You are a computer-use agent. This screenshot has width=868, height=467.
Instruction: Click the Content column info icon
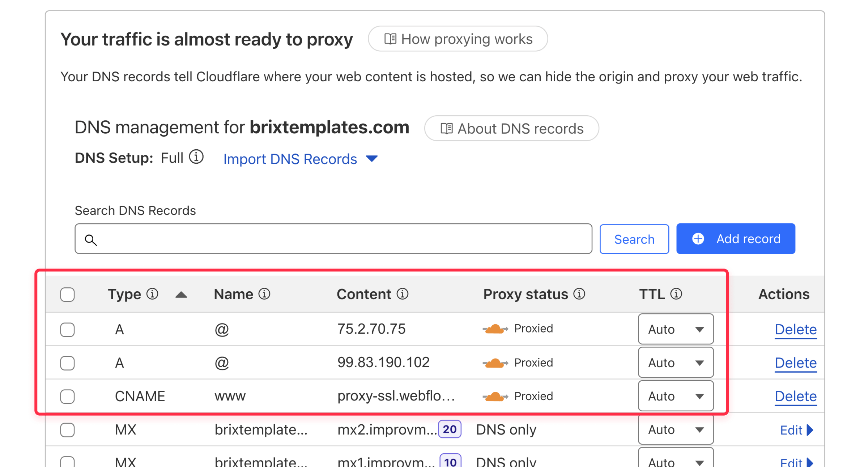[x=403, y=294]
